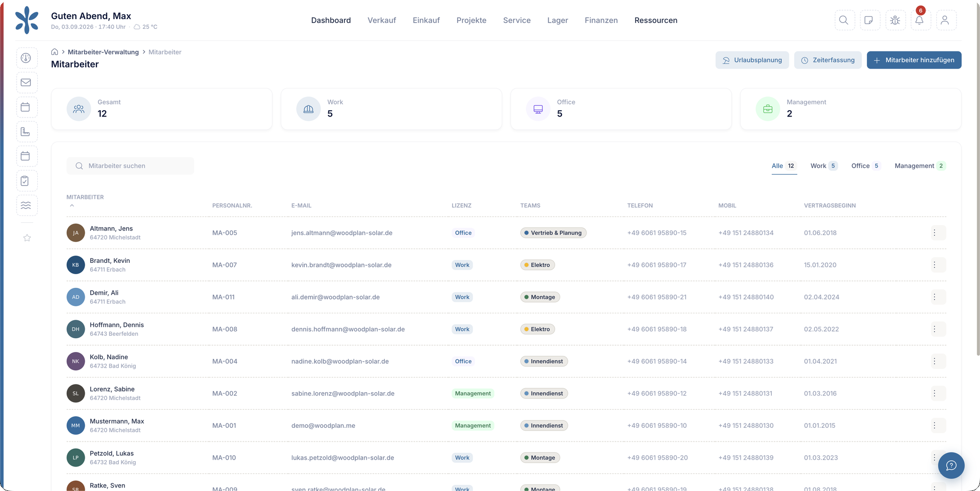Screen dimensions: 980x491
Task: Open the search icon in top bar
Action: 844,20
